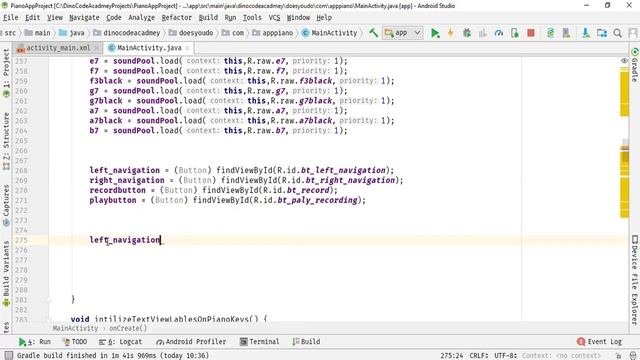The image size is (640, 360).
Task: Open the Logcat tool window
Action: point(120,342)
